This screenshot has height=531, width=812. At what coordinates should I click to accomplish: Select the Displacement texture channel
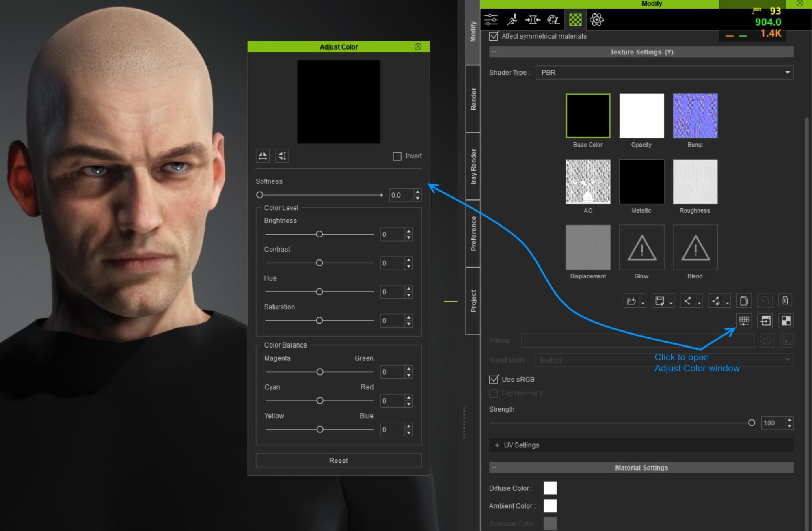[588, 248]
